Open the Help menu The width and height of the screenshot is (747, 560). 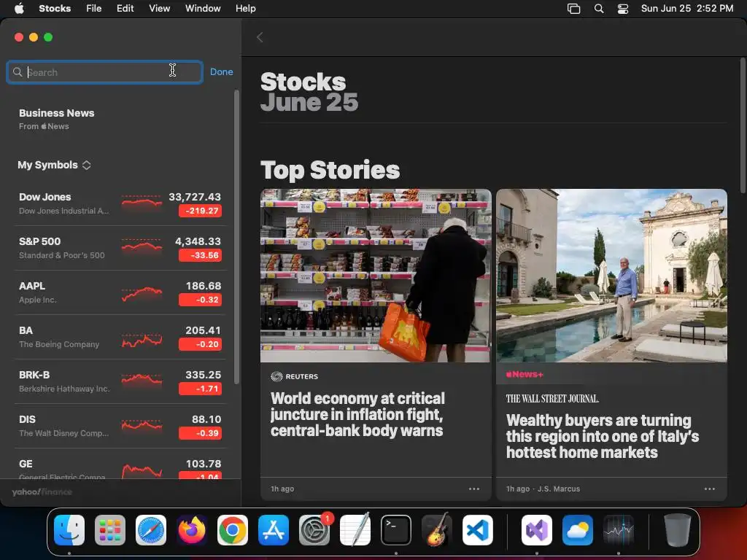coord(246,8)
